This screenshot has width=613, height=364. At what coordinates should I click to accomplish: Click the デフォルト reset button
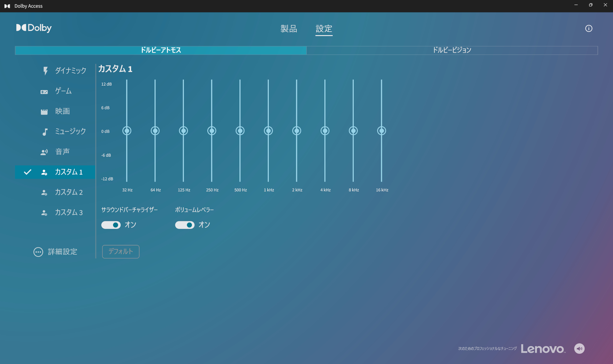(x=120, y=252)
